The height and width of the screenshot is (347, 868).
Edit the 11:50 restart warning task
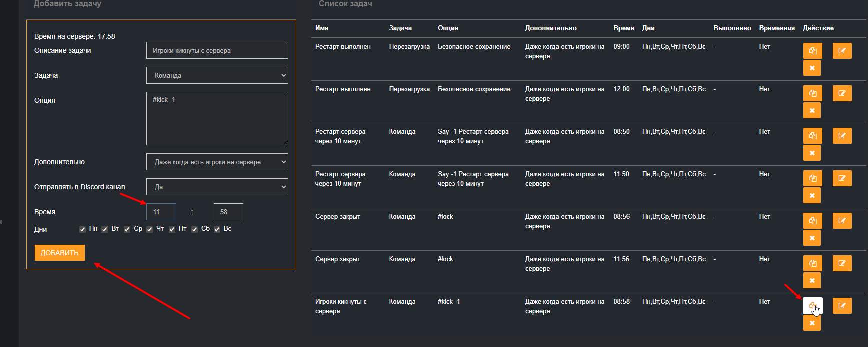[842, 178]
